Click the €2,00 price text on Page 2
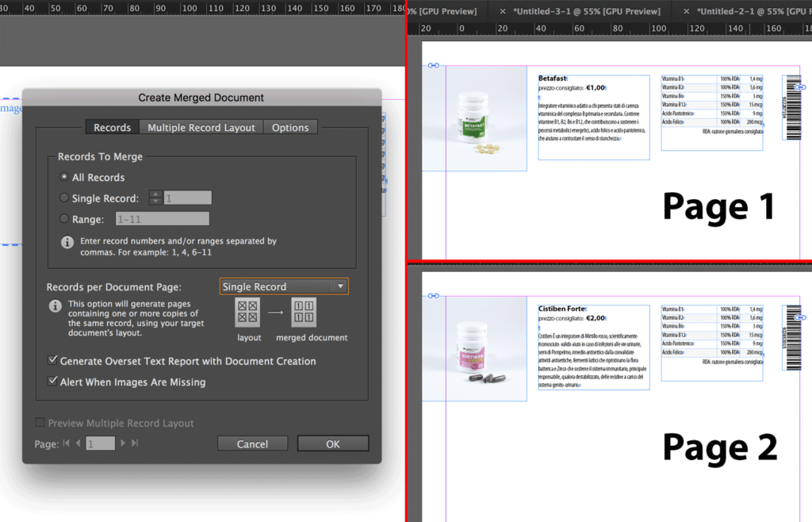Viewport: 812px width, 522px height. pyautogui.click(x=595, y=318)
